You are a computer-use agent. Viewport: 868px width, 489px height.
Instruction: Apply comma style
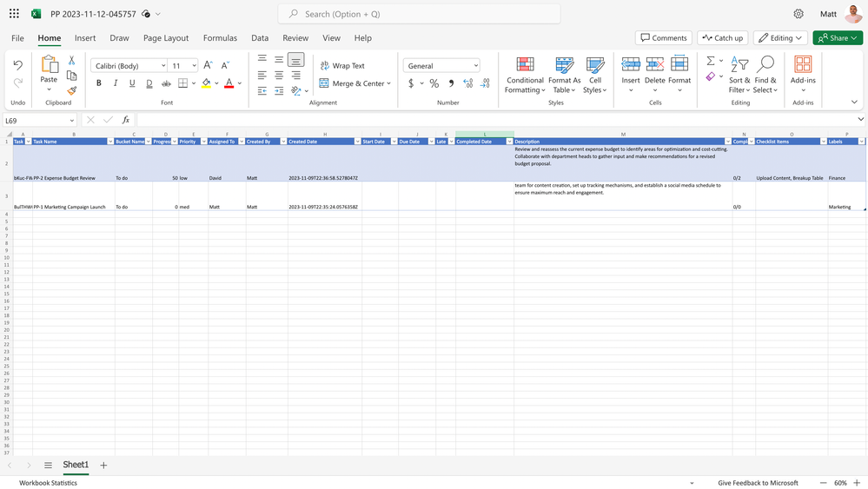[x=451, y=83]
